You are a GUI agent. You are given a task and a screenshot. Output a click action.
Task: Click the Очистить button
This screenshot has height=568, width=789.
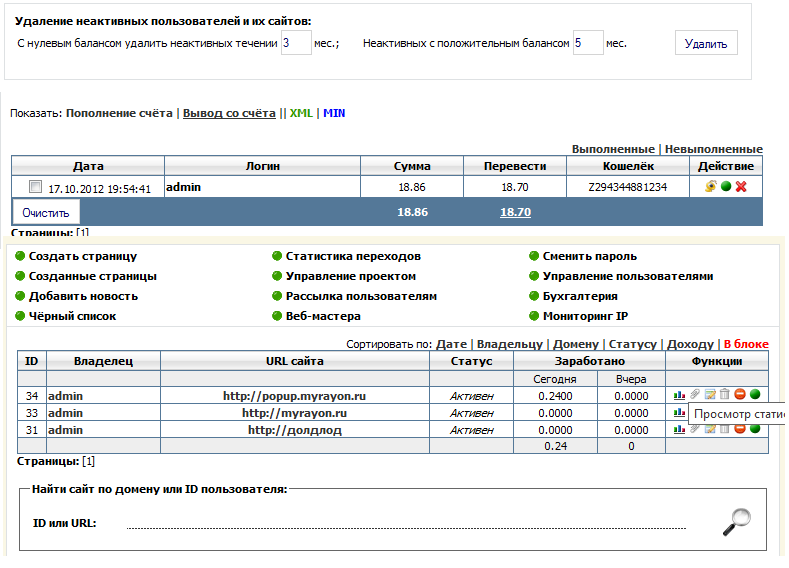(46, 213)
